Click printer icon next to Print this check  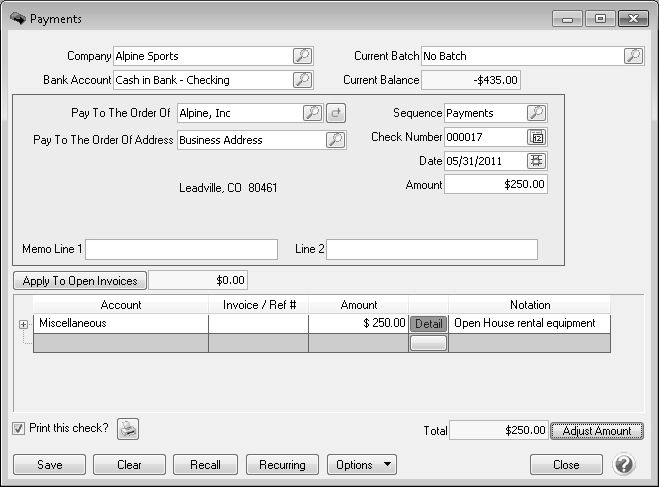(128, 429)
